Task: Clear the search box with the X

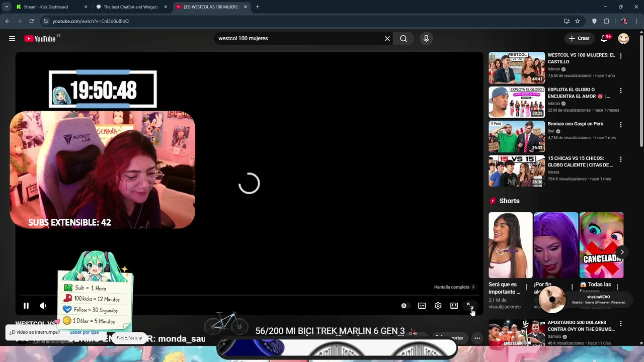Action: coord(387,39)
